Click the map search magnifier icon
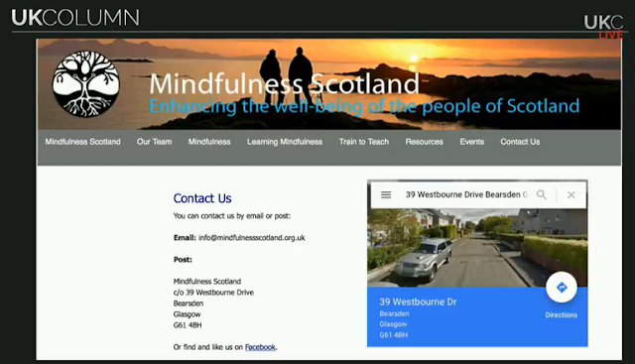The height and width of the screenshot is (364, 635). pos(542,194)
